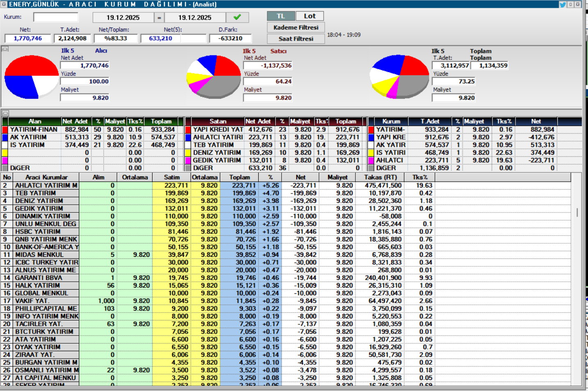Click the Alıcı buyers pie chart
The image size is (588, 391).
[x=31, y=77]
